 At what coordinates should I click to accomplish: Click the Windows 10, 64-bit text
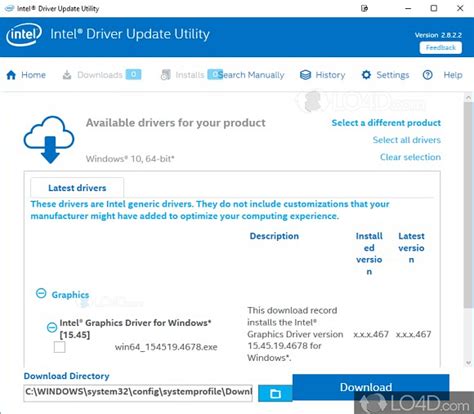tap(130, 159)
